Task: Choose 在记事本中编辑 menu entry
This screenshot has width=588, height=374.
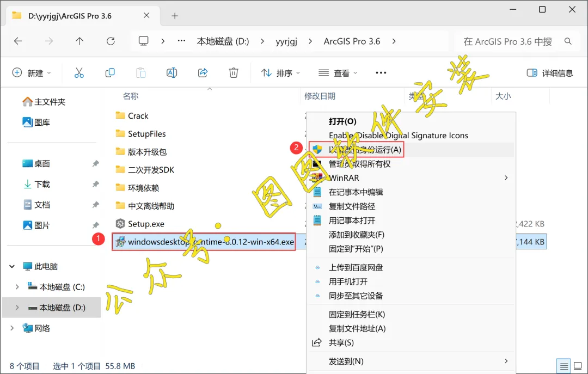Action: [411, 192]
